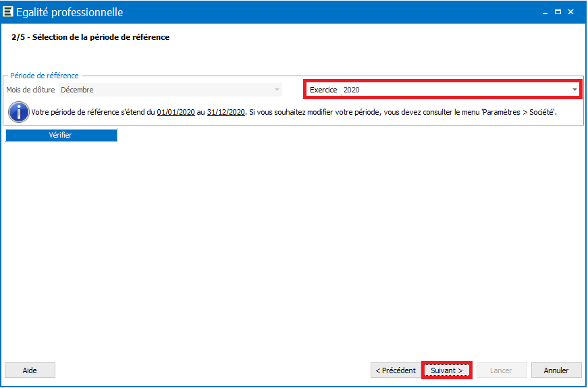The height and width of the screenshot is (388, 588).
Task: Click the Suivant button
Action: click(x=447, y=370)
